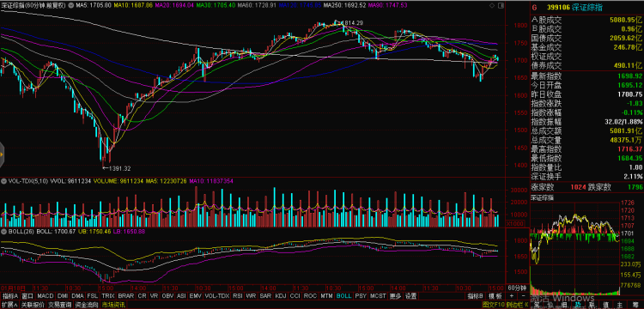Expand the 扩展 panel toggle
The width and height of the screenshot is (644, 309).
point(9,305)
